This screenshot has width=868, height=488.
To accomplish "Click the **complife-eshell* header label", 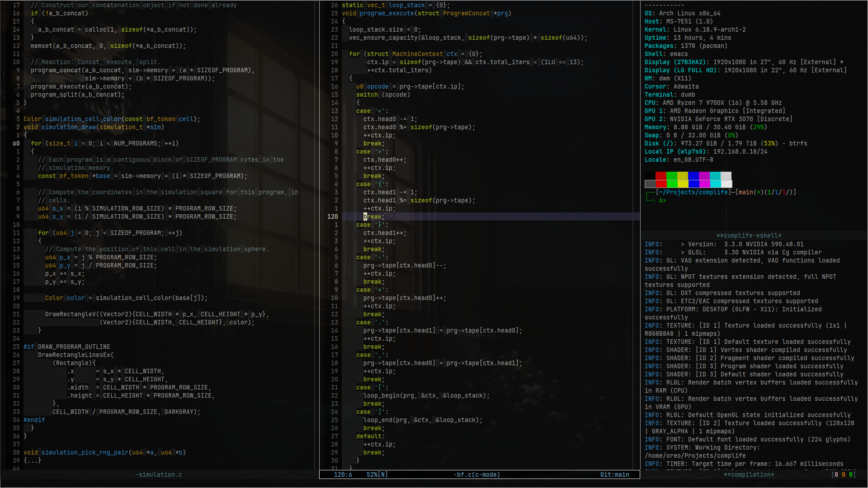I will pyautogui.click(x=749, y=235).
